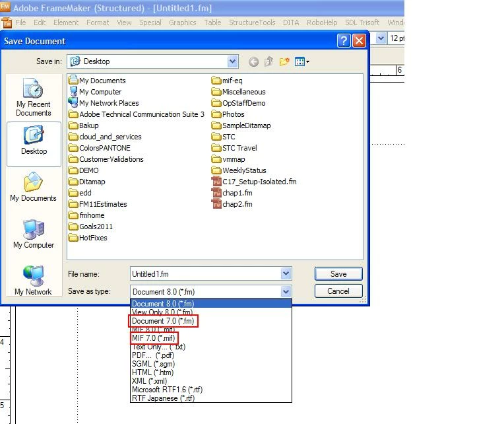Select the My Documents item in the file list
504x424 pixels.
coord(97,81)
